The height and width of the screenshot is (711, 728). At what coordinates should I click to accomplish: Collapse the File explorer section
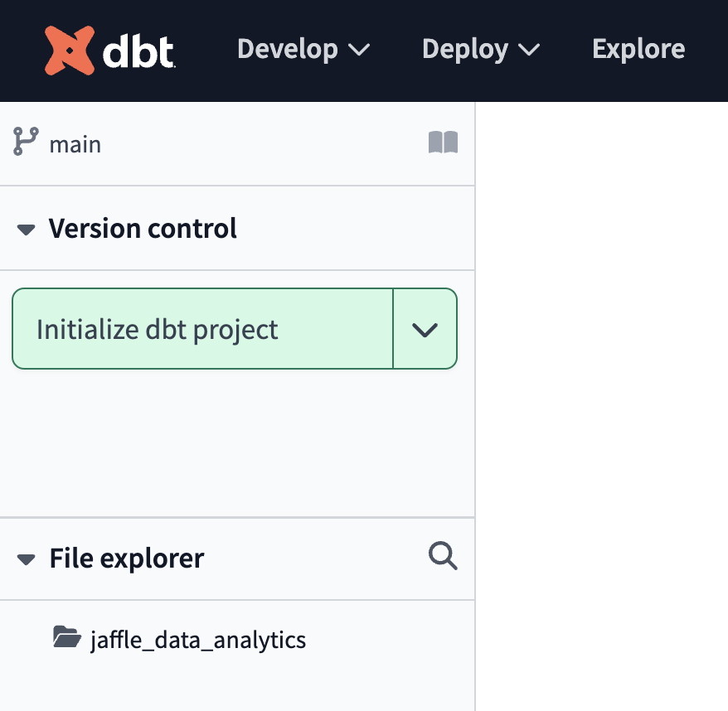pyautogui.click(x=26, y=559)
